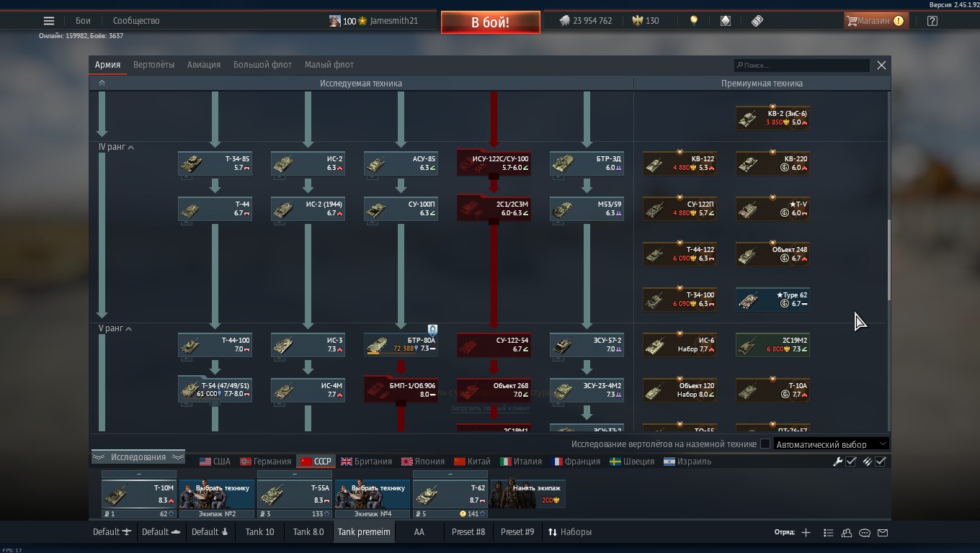This screenshot has width=980, height=553.
Task: Switch to the Вертолёты tab
Action: [153, 65]
